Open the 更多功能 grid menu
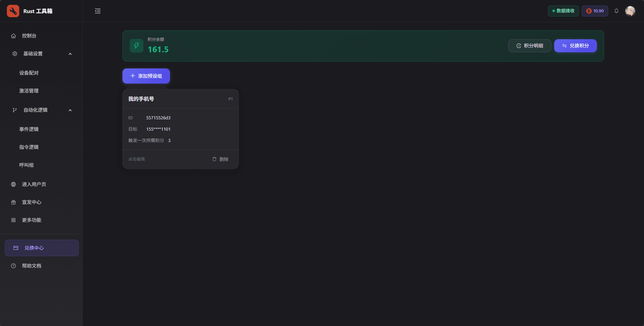Viewport: 644px width, 326px height. point(31,220)
